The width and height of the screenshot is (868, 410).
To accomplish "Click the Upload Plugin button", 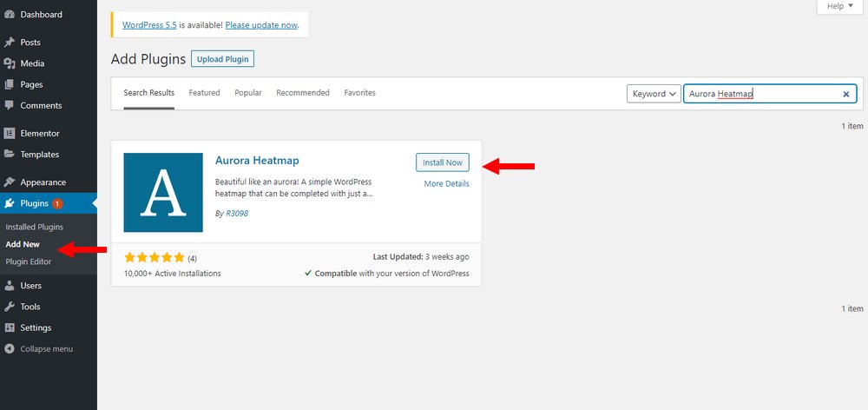I will pos(222,59).
